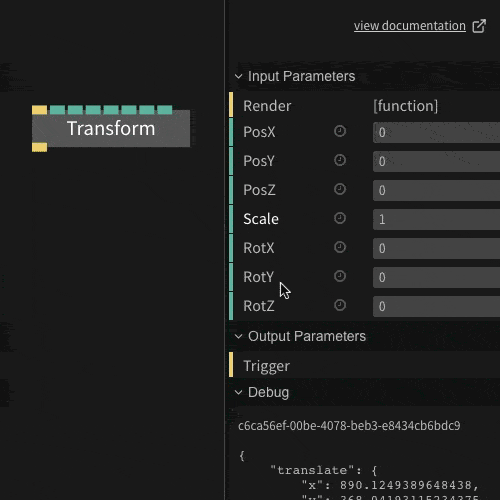
Task: Click external link icon beside view documentation
Action: pyautogui.click(x=479, y=26)
